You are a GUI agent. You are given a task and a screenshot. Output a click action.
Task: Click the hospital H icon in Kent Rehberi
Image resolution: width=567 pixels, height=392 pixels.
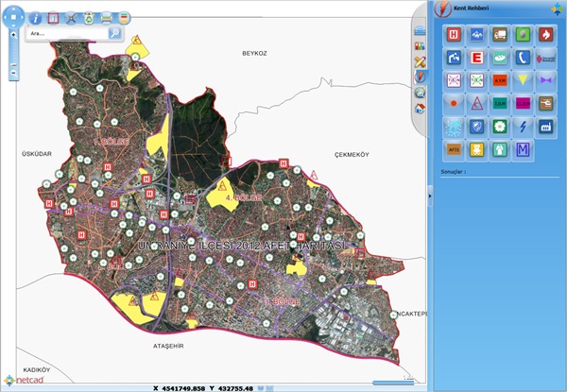[453, 34]
